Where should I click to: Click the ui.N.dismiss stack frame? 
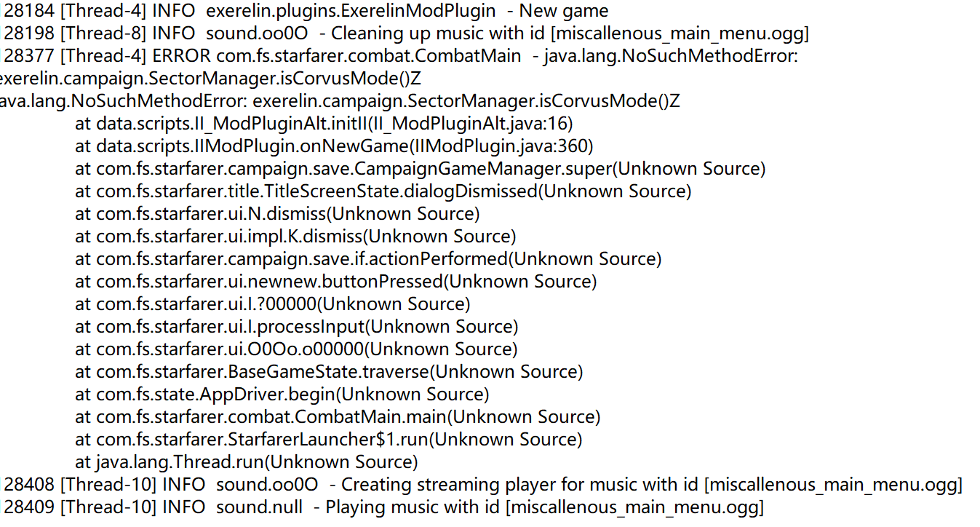click(277, 214)
